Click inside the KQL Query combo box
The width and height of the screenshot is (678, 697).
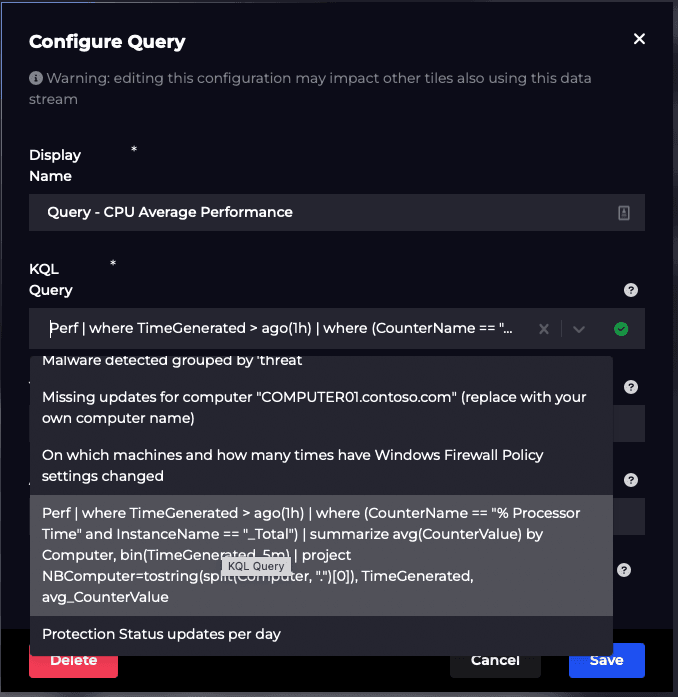pyautogui.click(x=280, y=329)
